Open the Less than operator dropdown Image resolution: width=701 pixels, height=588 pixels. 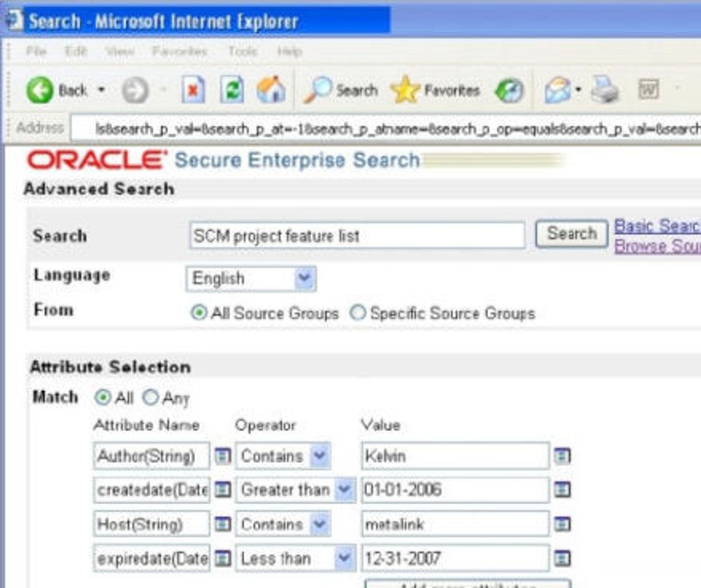click(296, 558)
